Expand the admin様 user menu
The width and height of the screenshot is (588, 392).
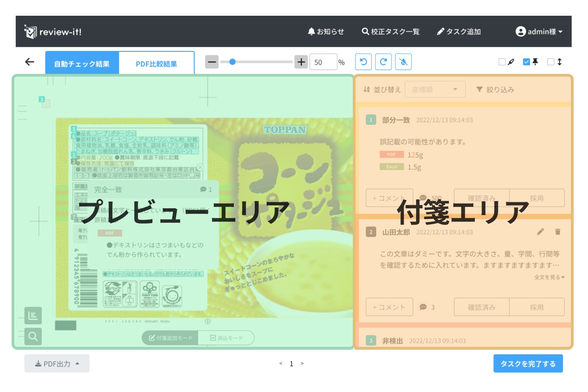(539, 31)
